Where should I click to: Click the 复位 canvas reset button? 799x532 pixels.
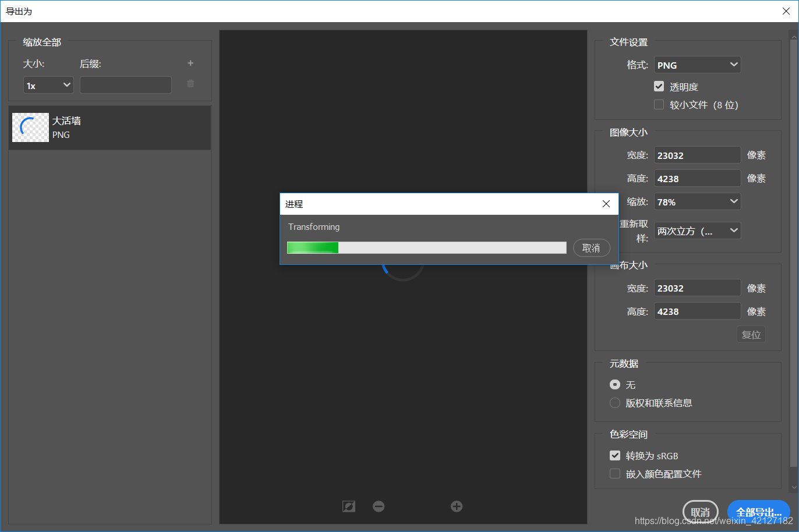coord(751,335)
